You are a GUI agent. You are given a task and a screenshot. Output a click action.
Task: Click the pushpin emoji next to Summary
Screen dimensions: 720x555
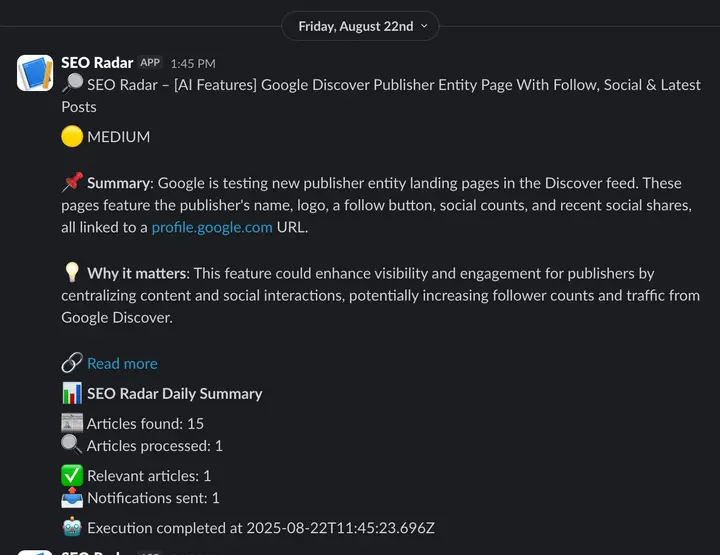73,182
